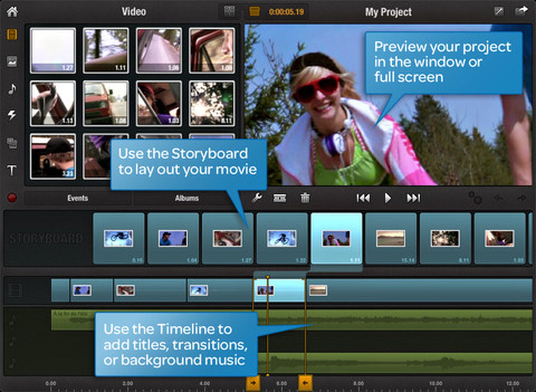Image resolution: width=536 pixels, height=392 pixels.
Task: Open the Video media panel
Action: 11,35
